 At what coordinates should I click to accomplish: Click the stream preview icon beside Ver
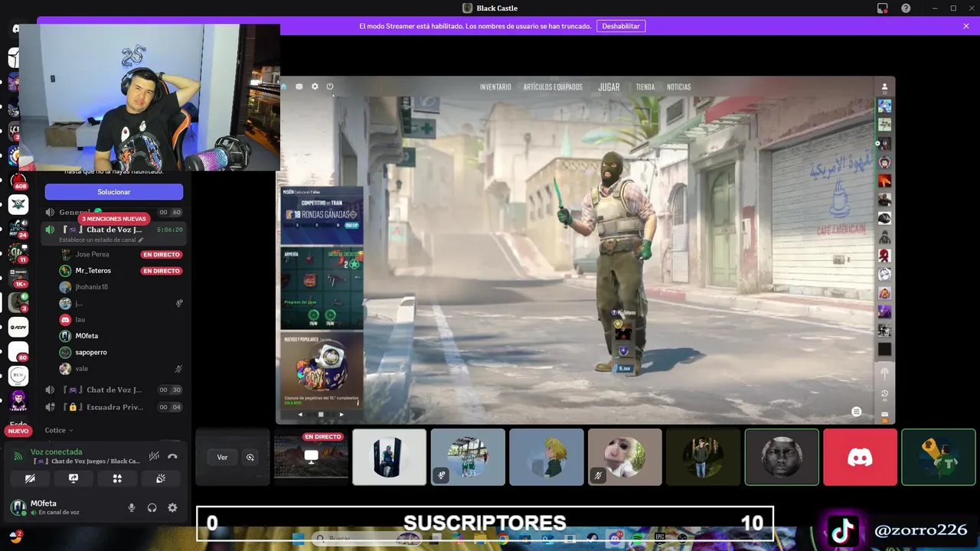click(250, 458)
